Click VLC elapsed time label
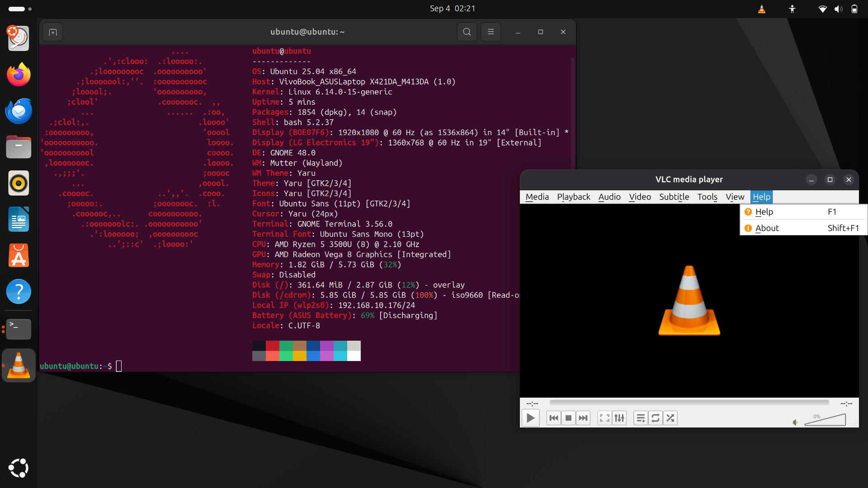Screen dimensions: 868x488 pos(532,403)
